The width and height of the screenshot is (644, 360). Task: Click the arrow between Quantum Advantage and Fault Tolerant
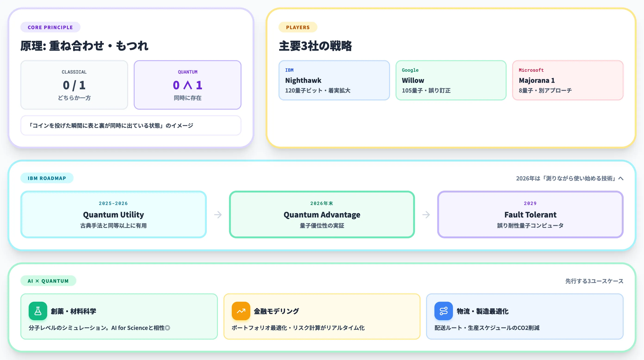(x=426, y=214)
